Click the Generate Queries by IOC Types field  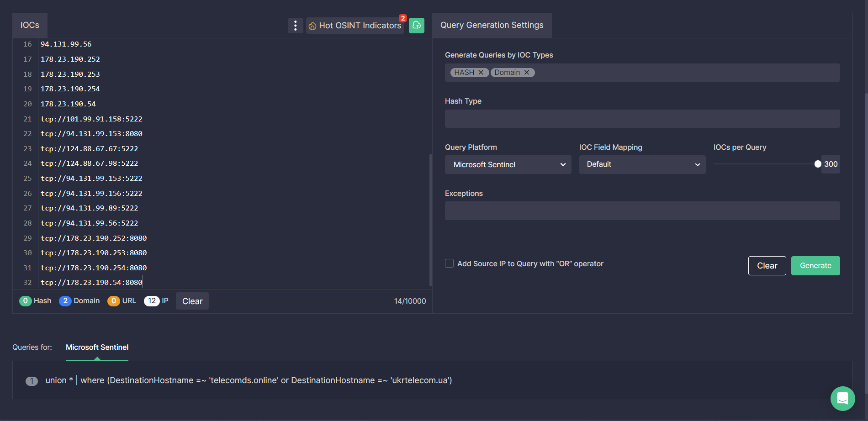point(642,73)
